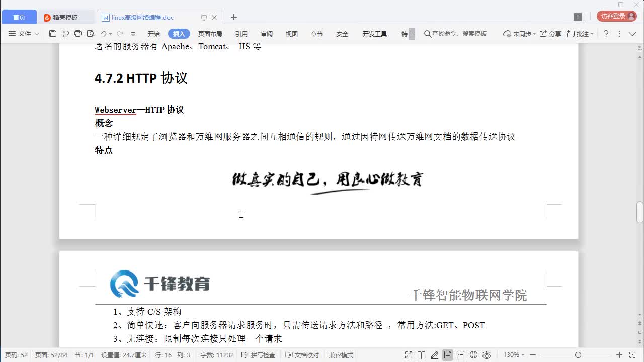Open the 章节 ribbon tab
This screenshot has width=644, height=362.
317,34
